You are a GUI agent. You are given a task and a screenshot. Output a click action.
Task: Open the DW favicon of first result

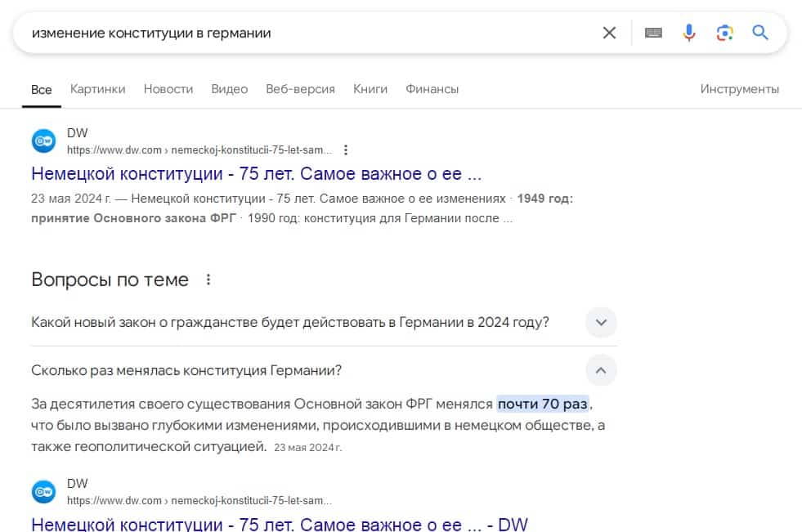click(x=44, y=141)
